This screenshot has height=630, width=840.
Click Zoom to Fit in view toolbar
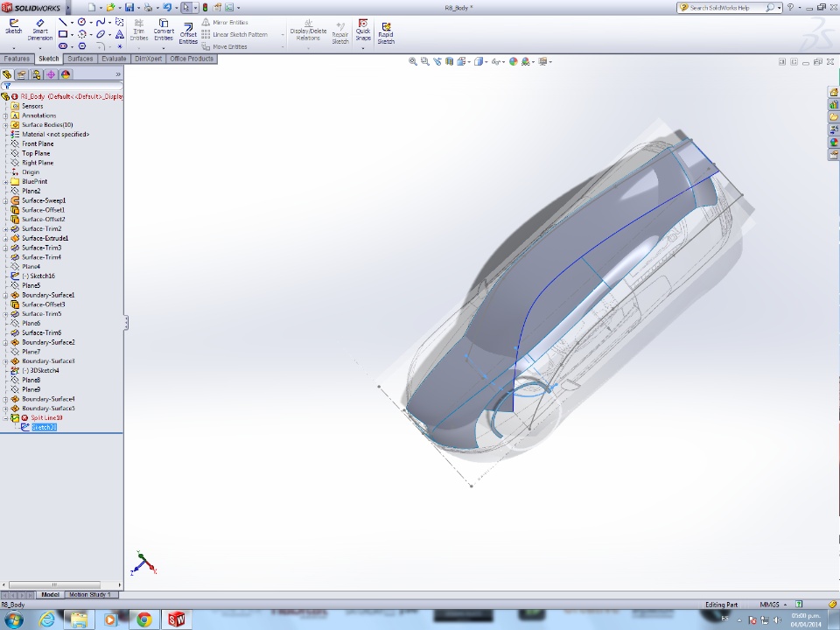click(412, 61)
